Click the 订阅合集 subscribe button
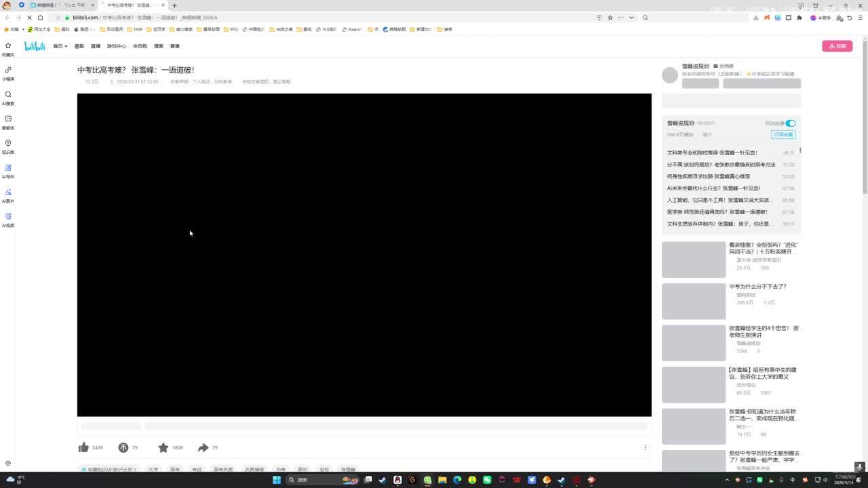 click(x=783, y=134)
